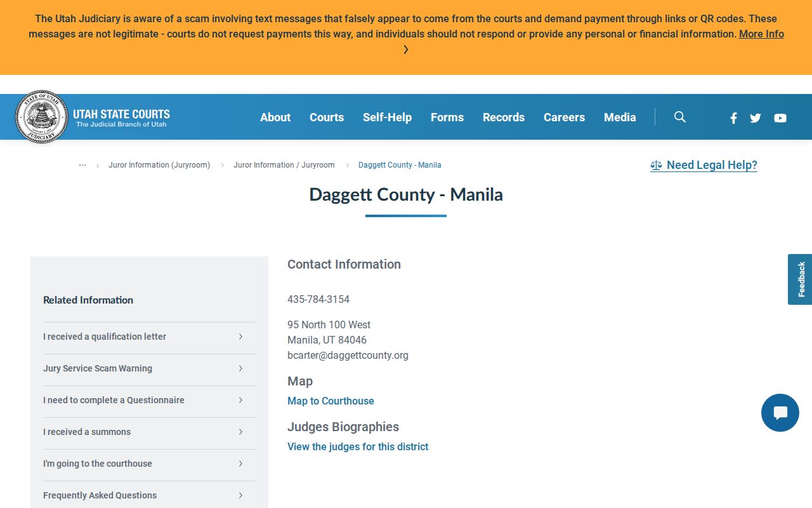Click the phone number 435-784-3154
This screenshot has height=508, width=812.
pyautogui.click(x=318, y=299)
